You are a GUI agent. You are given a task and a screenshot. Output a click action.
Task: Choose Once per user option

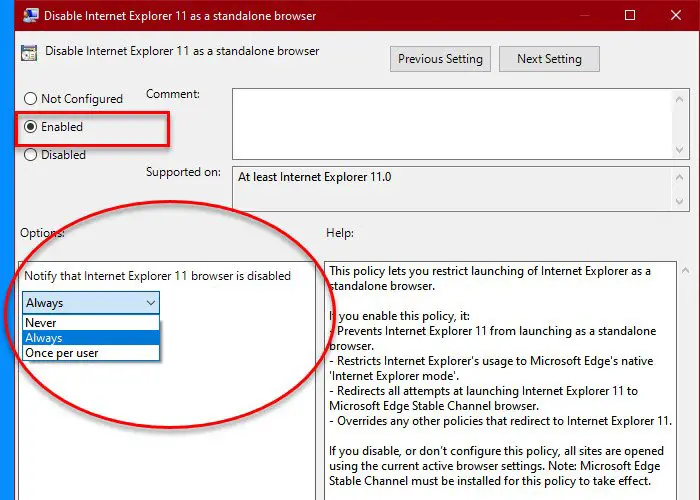[x=91, y=353]
